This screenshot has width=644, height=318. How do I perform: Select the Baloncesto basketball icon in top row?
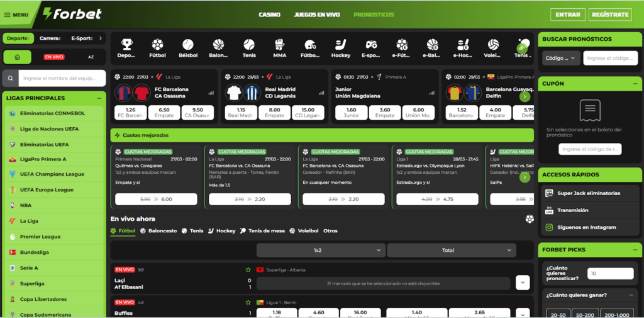(218, 48)
